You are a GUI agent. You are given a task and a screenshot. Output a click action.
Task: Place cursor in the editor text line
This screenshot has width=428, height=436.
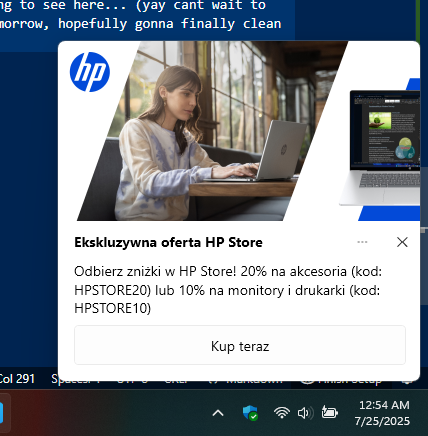click(x=140, y=24)
